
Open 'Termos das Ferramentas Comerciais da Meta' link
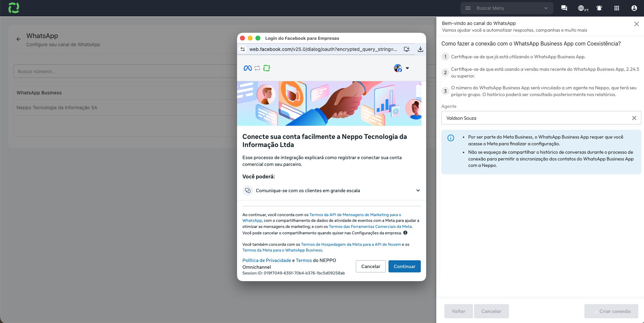click(x=370, y=227)
